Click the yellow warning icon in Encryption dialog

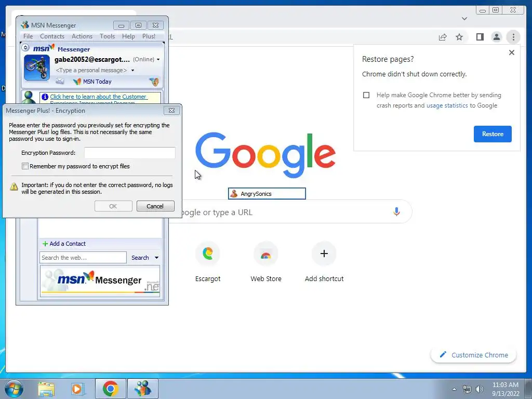[x=14, y=187]
